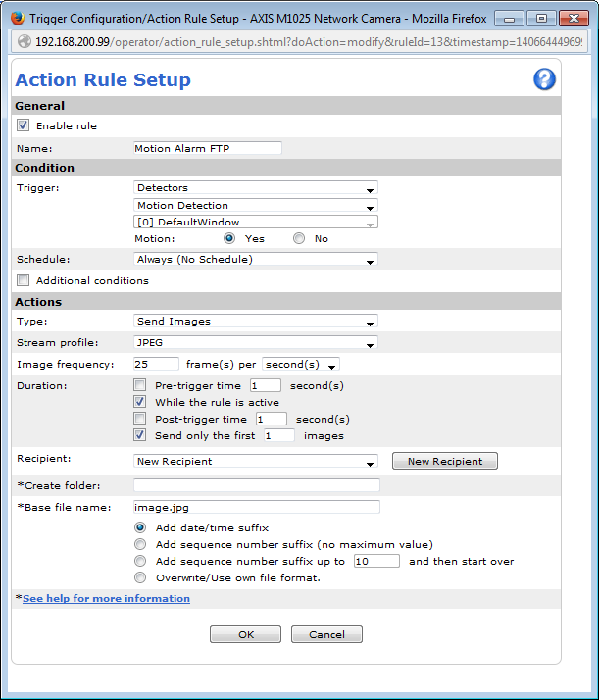Choose Overwrite/Use own file format option

[x=140, y=577]
